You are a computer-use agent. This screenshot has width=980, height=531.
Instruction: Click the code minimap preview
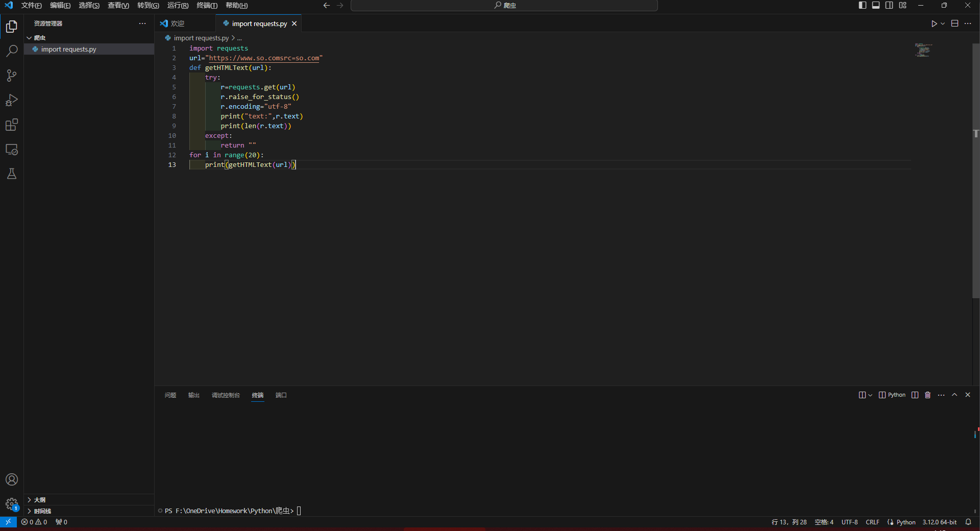click(923, 50)
